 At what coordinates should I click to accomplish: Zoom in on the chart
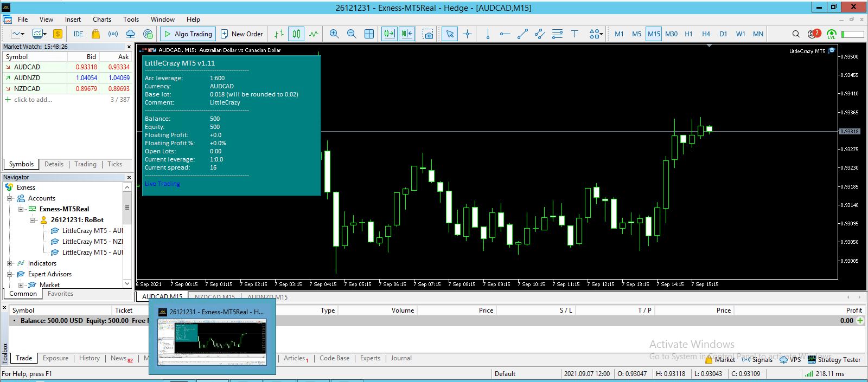334,34
